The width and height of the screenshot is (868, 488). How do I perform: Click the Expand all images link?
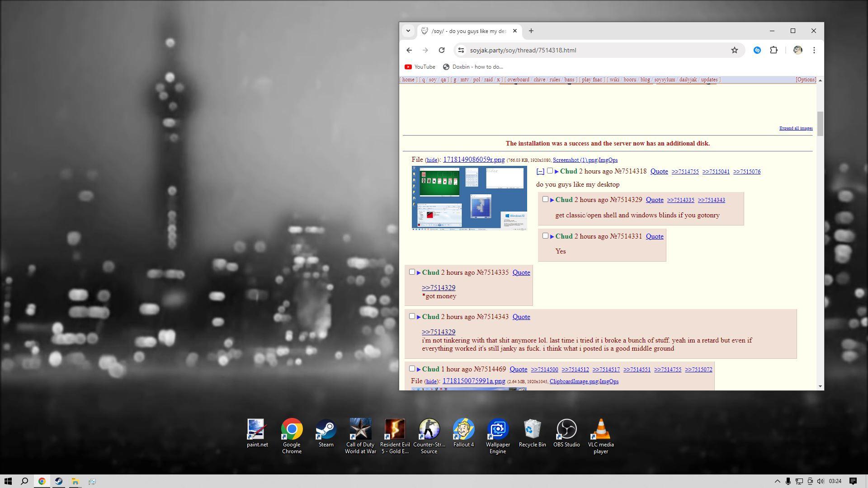(796, 128)
